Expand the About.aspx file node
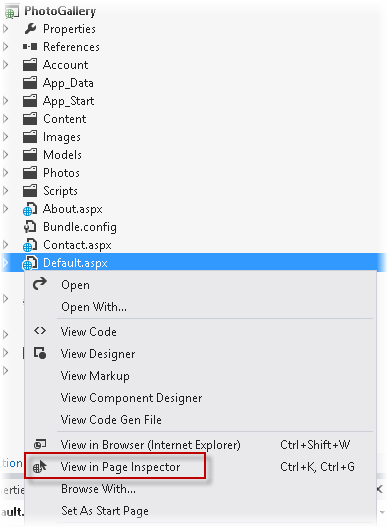The height and width of the screenshot is (528, 388). [5, 209]
